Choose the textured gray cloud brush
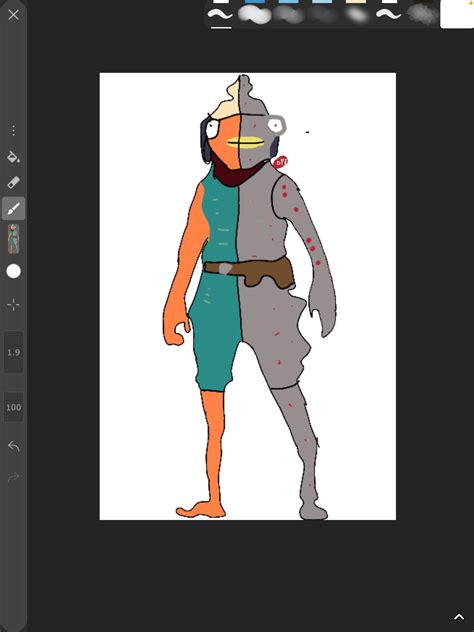The width and height of the screenshot is (474, 632). 422,15
